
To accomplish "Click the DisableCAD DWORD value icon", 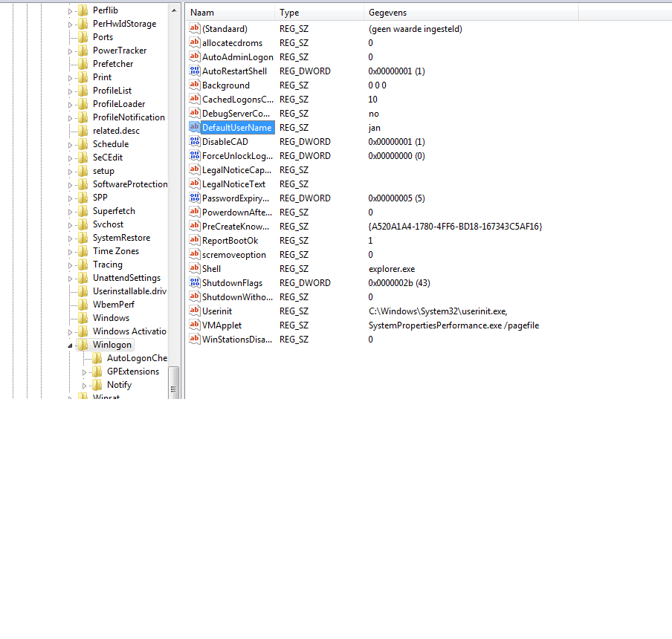I will tap(195, 142).
